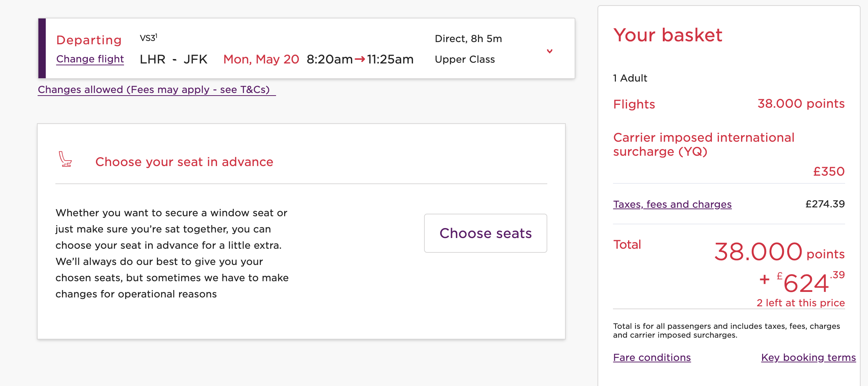
Task: Click the Choose seats button
Action: pyautogui.click(x=485, y=233)
